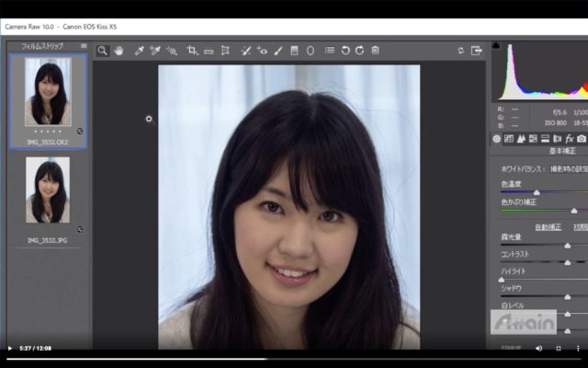
Task: Switch to the Effects (fx) panel tab
Action: 570,139
